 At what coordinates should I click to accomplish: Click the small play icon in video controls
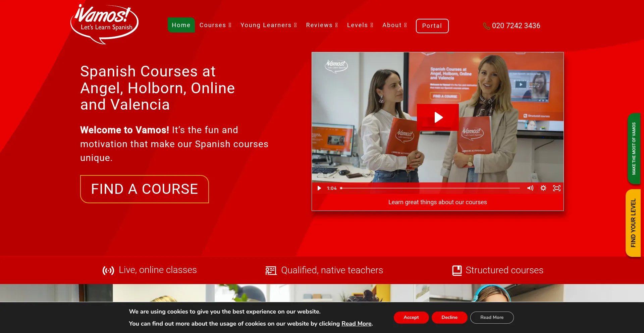pyautogui.click(x=319, y=188)
